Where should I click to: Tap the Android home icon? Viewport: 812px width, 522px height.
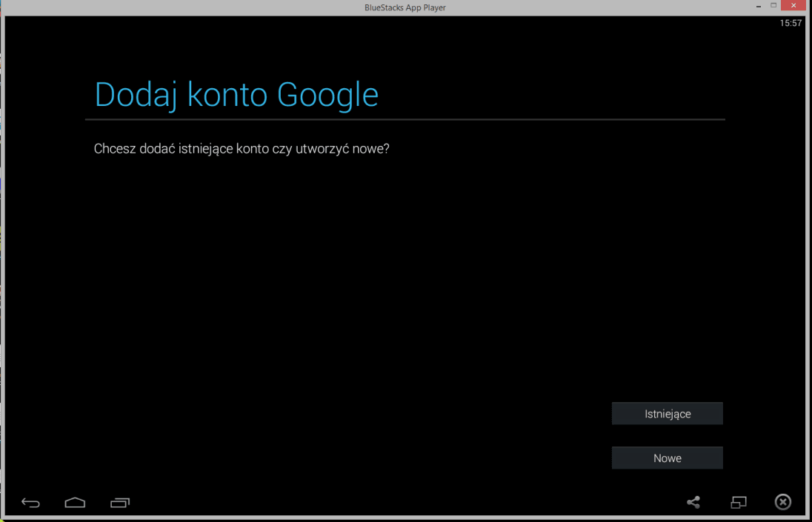[75, 502]
